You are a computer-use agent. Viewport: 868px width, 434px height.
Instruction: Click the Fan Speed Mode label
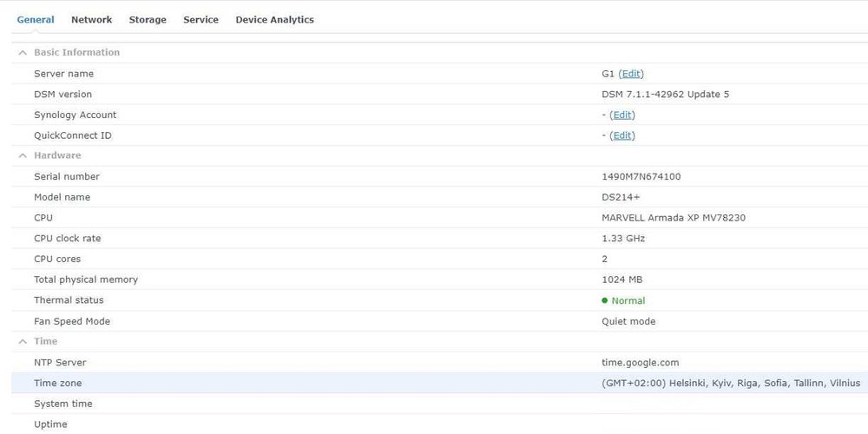click(72, 322)
